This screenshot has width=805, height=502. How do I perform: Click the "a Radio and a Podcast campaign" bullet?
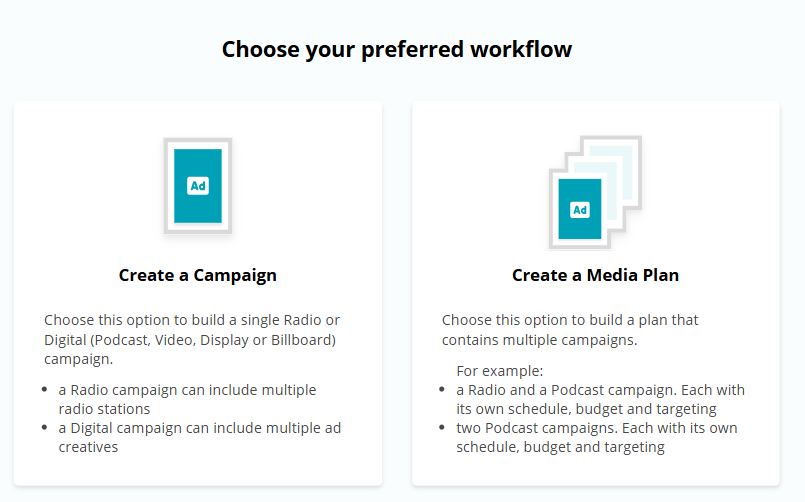600,399
